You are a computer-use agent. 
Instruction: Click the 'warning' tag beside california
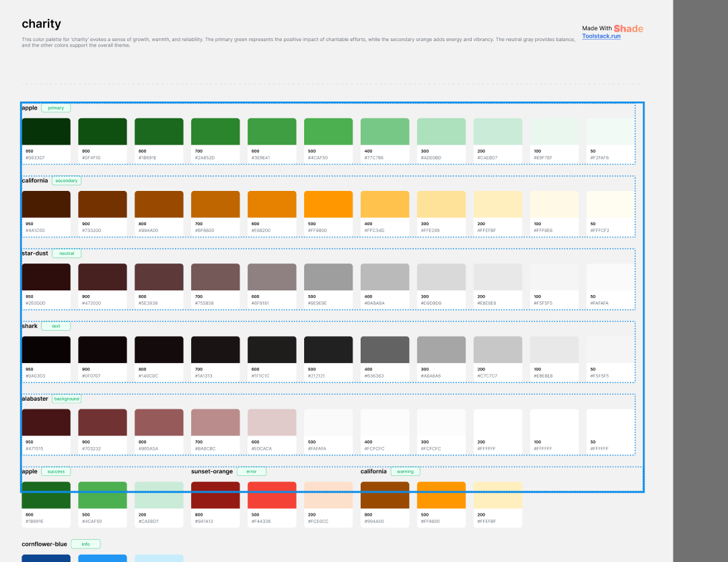405,471
